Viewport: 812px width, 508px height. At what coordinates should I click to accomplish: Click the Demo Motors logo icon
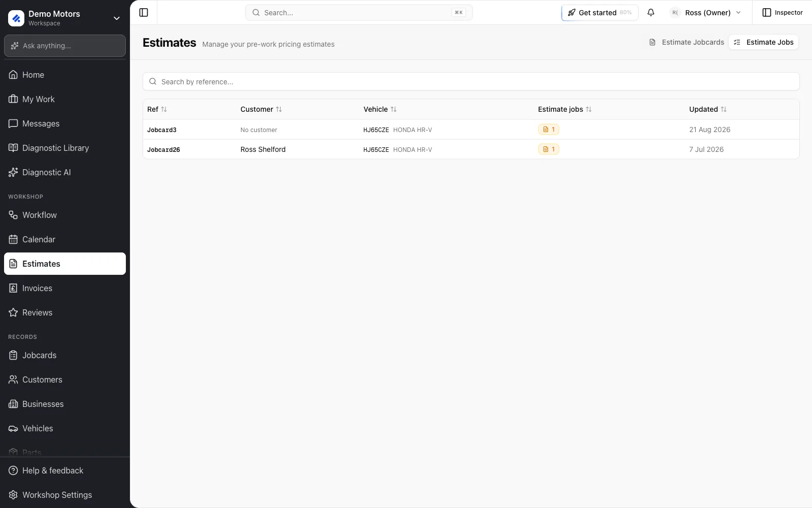click(x=16, y=18)
